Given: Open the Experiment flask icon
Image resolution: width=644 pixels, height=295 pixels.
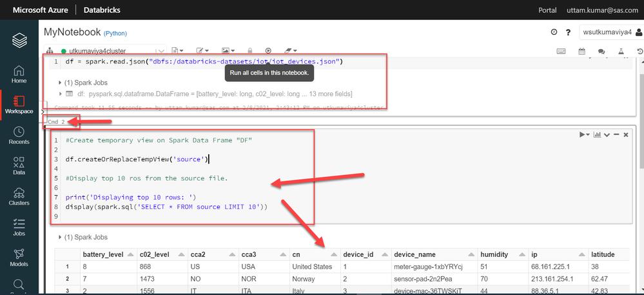Looking at the screenshot, I should 621,51.
